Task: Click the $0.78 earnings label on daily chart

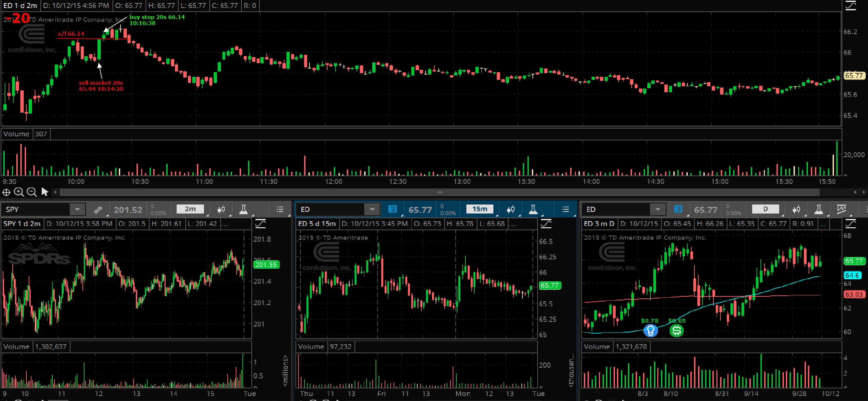Action: tap(649, 321)
